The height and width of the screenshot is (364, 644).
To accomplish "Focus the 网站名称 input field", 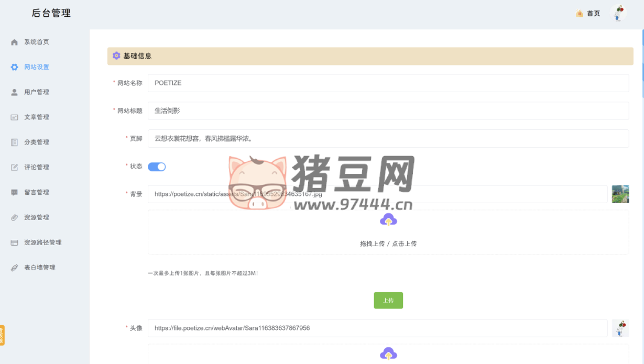I will [x=388, y=83].
